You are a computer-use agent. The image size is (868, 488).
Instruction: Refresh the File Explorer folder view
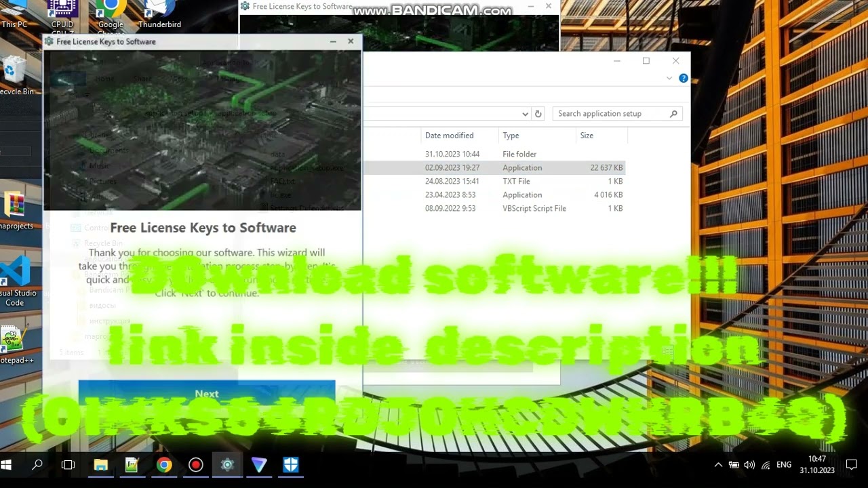(x=538, y=114)
